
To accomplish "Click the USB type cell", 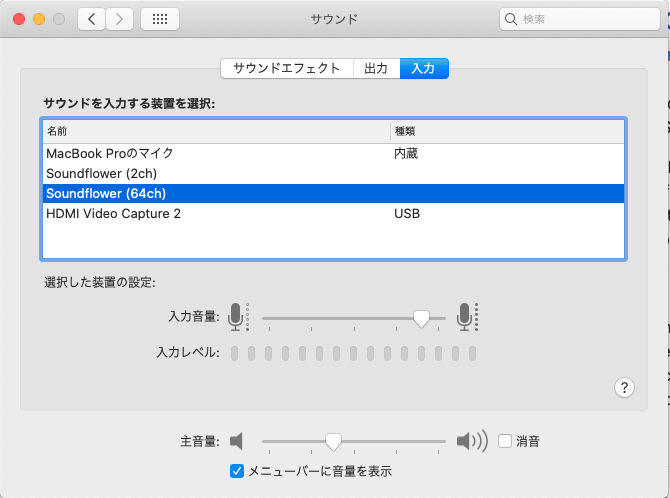I will point(407,213).
